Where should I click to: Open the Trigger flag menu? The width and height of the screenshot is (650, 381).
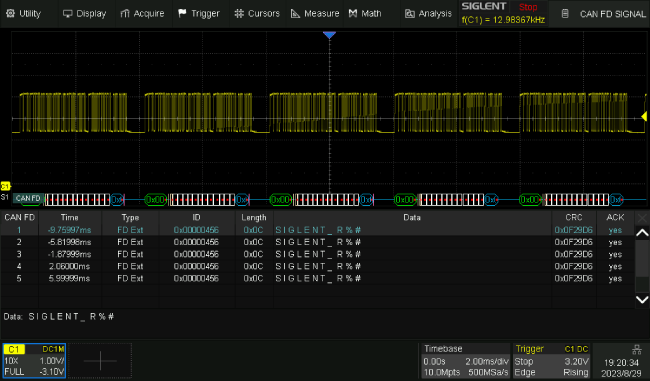(199, 14)
